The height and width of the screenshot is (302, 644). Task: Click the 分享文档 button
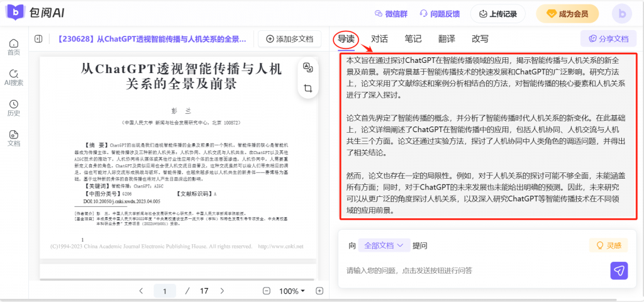pyautogui.click(x=608, y=39)
